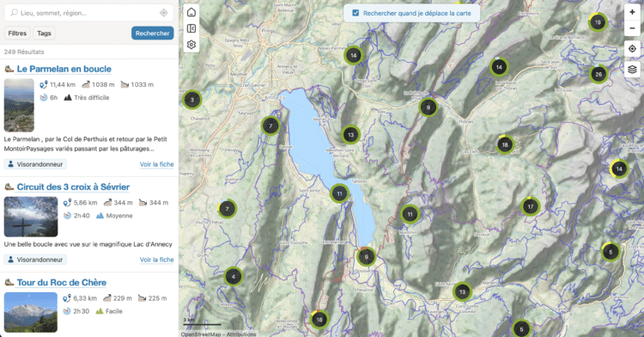Open cluster marker 3 near Chavanod
The image size is (644, 337).
[191, 100]
